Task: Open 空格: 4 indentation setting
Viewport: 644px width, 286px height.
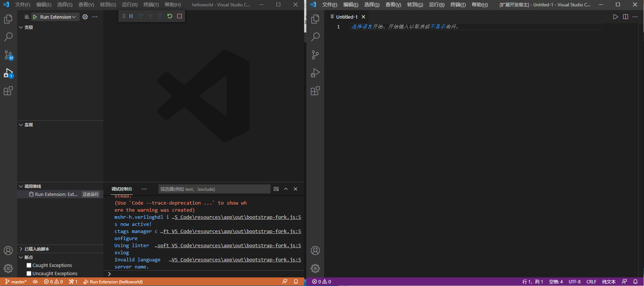Action: pyautogui.click(x=556, y=282)
